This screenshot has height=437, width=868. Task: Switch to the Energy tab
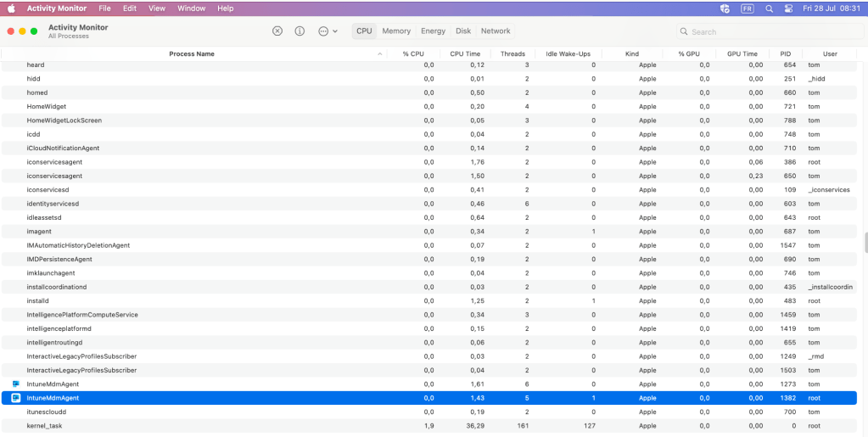click(433, 31)
